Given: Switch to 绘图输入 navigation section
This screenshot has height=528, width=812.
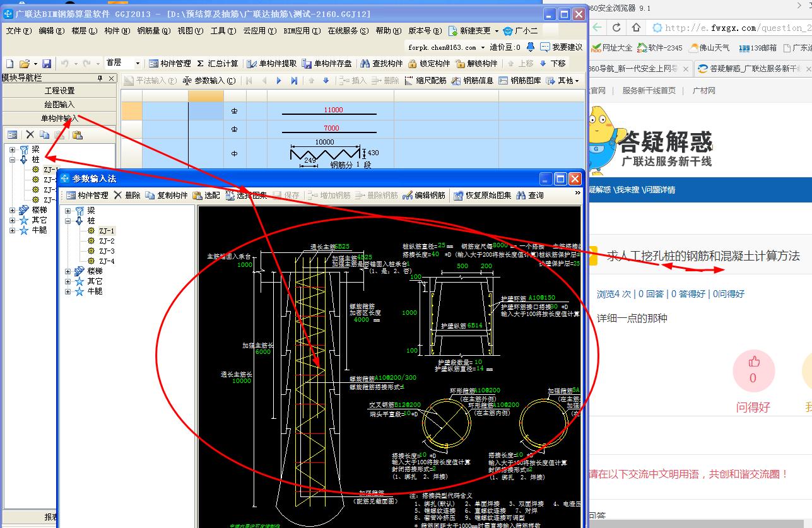Looking at the screenshot, I should (59, 105).
